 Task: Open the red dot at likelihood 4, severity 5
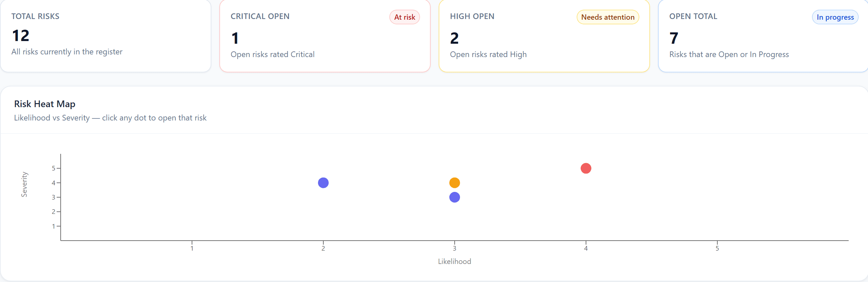coord(586,168)
